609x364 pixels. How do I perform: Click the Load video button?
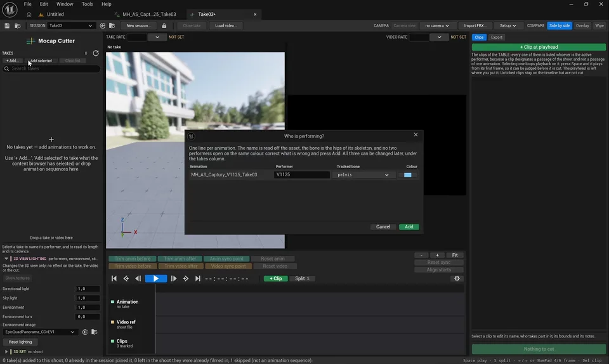226,25
